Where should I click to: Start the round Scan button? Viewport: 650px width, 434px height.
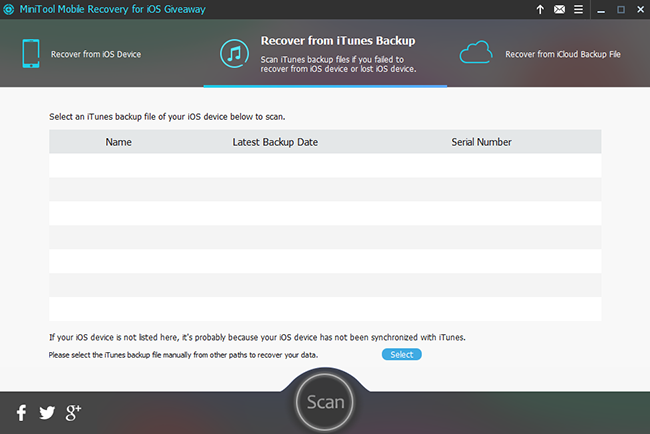point(325,402)
